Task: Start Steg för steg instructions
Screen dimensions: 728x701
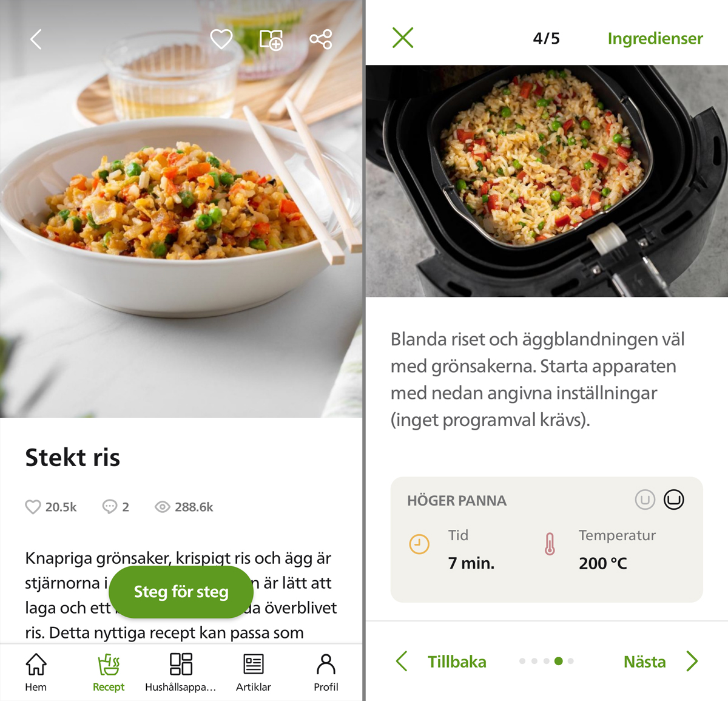Action: (x=181, y=592)
